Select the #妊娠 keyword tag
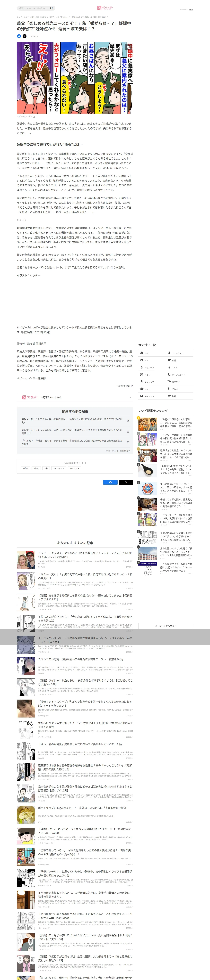This screenshot has height=980, width=210. tap(26, 468)
